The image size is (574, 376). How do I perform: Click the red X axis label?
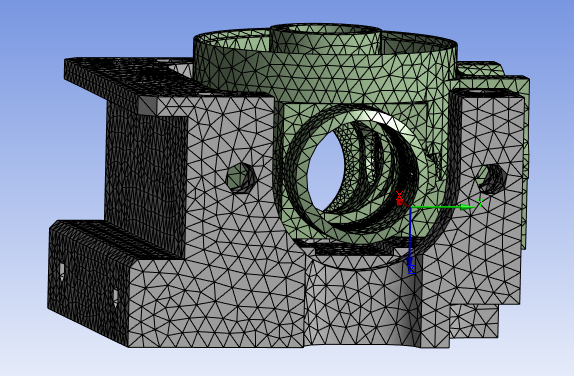399,195
